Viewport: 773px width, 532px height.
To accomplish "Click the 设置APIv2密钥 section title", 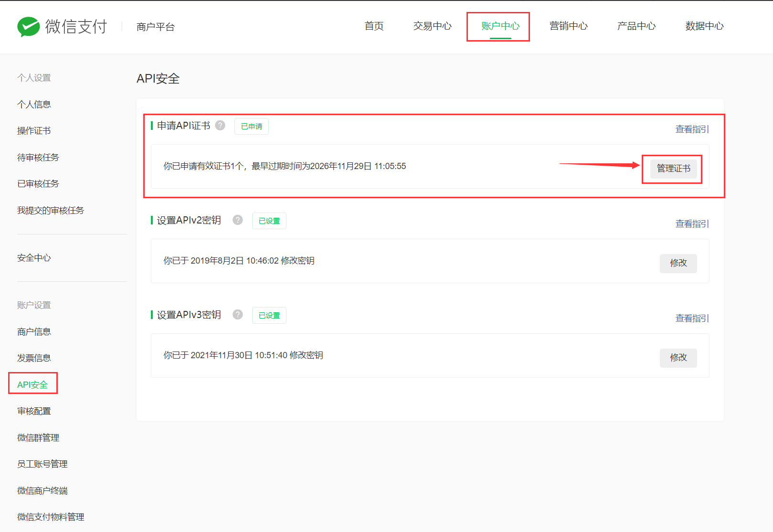I will [189, 220].
